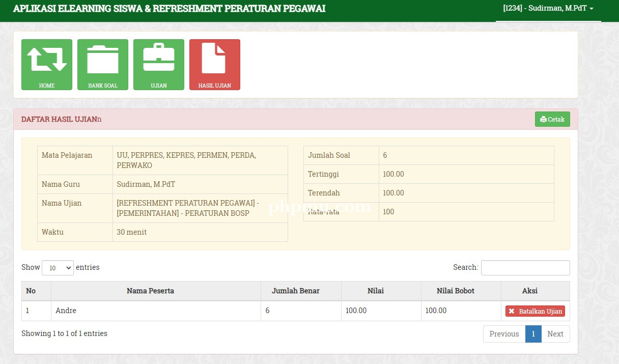Go to the Previous page
The height and width of the screenshot is (364, 619).
coord(504,334)
